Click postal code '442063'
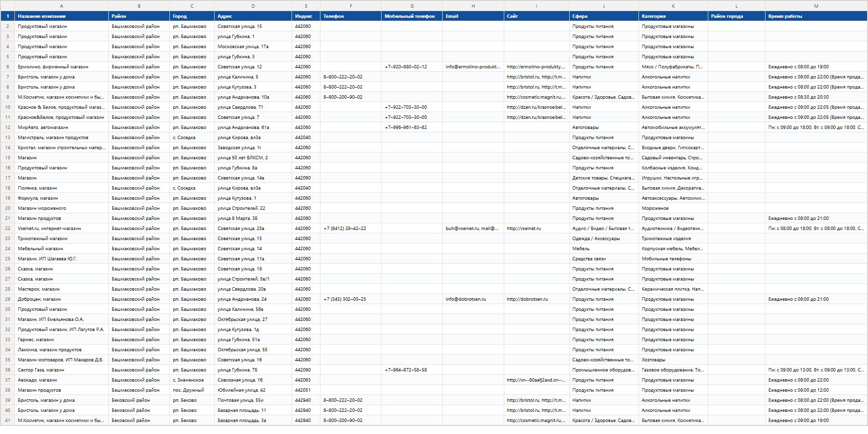This screenshot has width=868, height=434. coord(306,380)
